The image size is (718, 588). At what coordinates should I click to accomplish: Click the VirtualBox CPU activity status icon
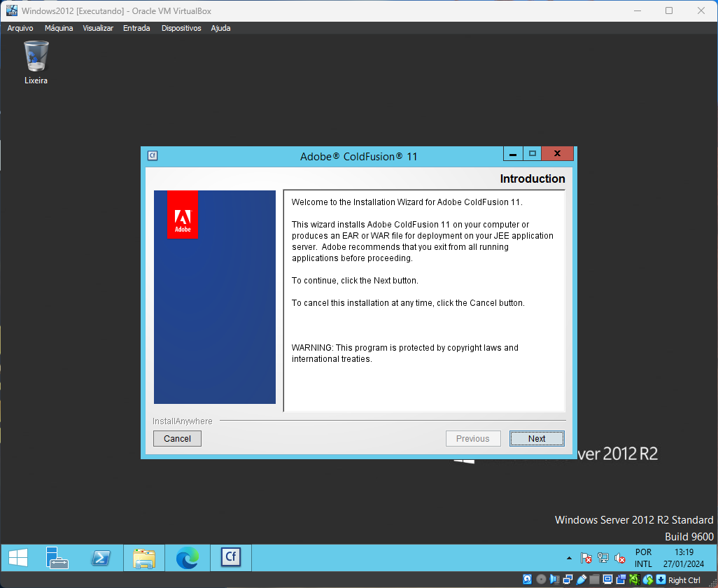(x=634, y=580)
